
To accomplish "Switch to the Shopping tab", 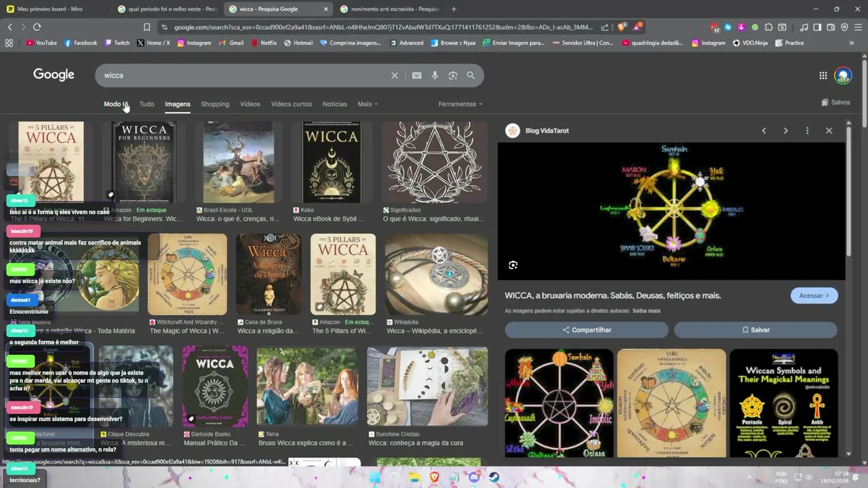I will click(x=215, y=104).
